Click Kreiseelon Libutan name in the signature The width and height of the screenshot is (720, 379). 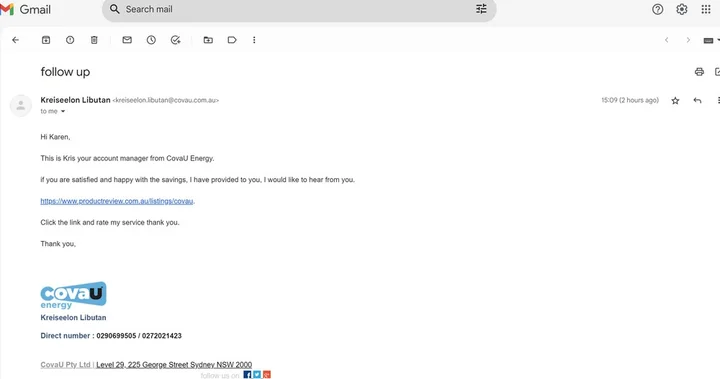[x=73, y=317]
